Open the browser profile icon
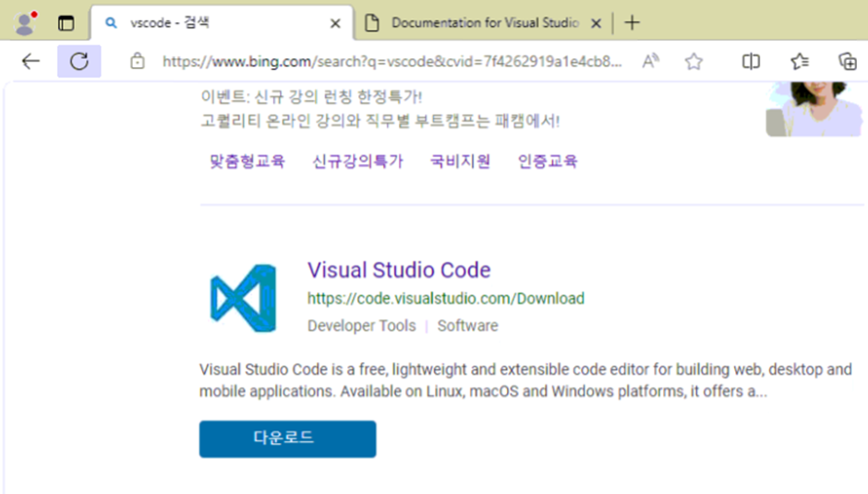868x494 pixels. click(24, 23)
